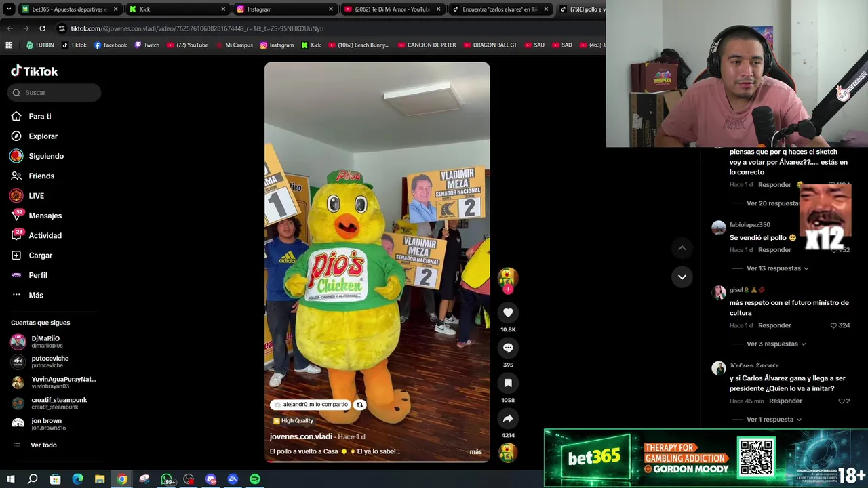Viewport: 868px width, 488px height.
Task: Open Mi Campus bookmark
Action: (234, 45)
